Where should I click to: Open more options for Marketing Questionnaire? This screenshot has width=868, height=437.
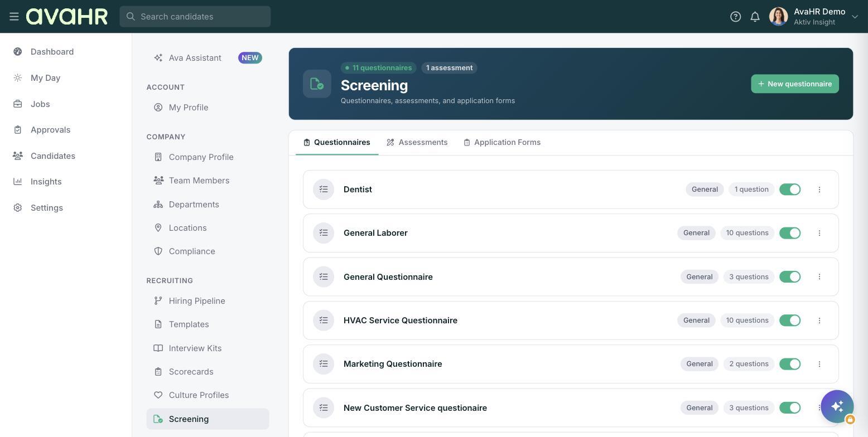coord(819,364)
